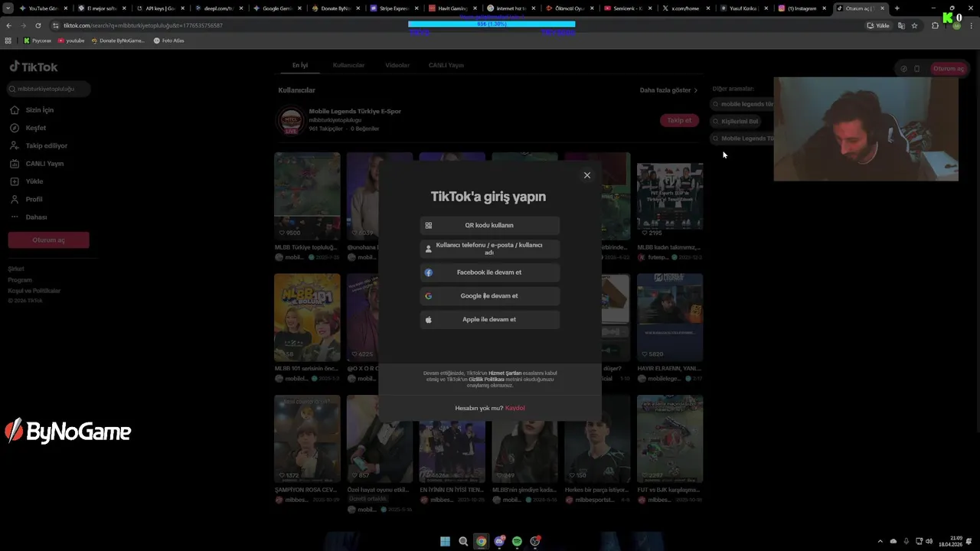Open CANLI Yayın in sidebar
Image resolution: width=980 pixels, height=551 pixels.
(x=44, y=164)
